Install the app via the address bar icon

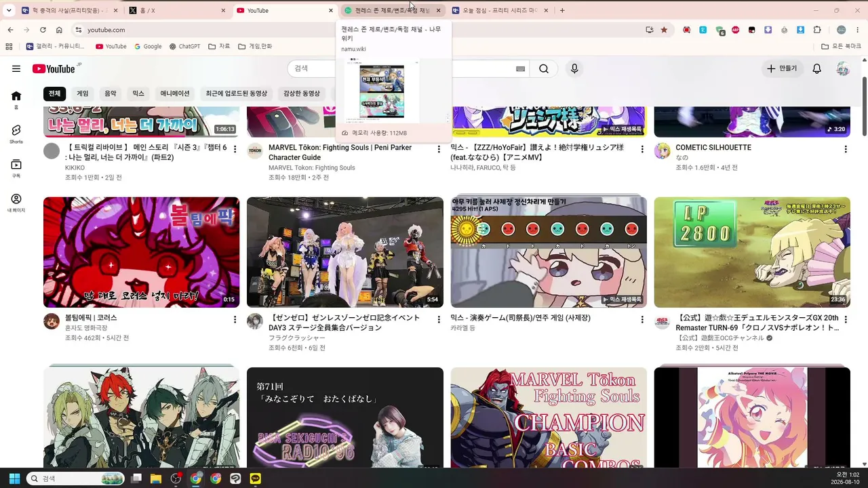point(650,30)
